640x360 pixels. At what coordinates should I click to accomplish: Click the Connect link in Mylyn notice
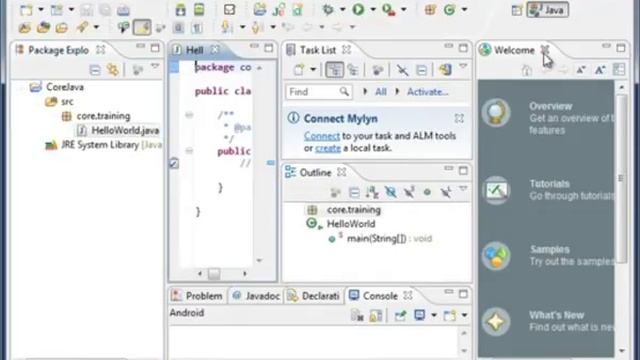322,136
